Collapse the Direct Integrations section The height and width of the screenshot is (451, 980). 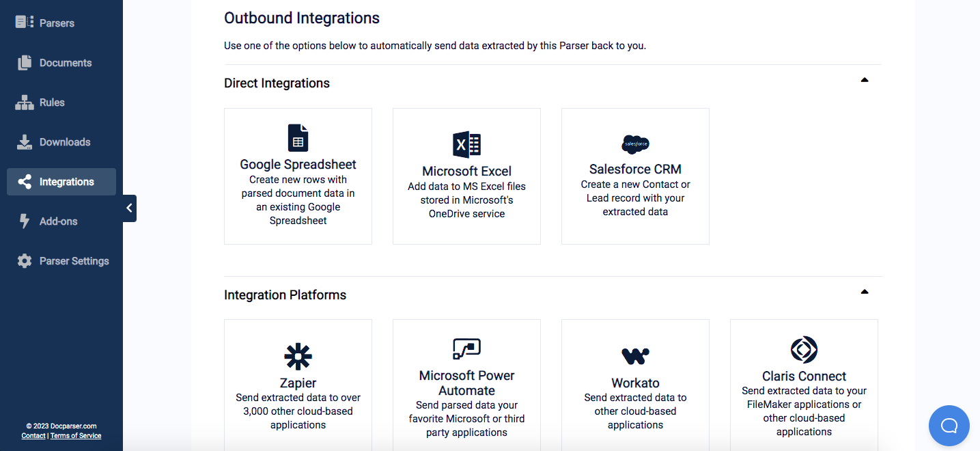point(865,80)
